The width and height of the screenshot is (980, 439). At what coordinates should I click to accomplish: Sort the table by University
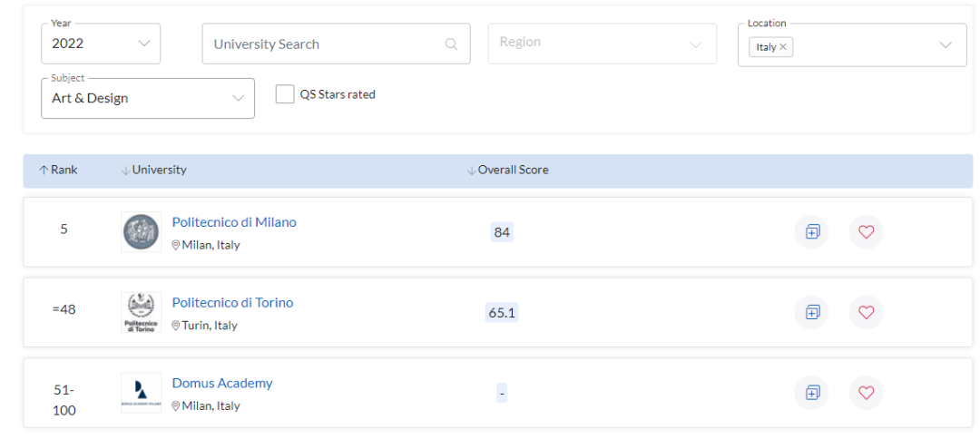[153, 170]
